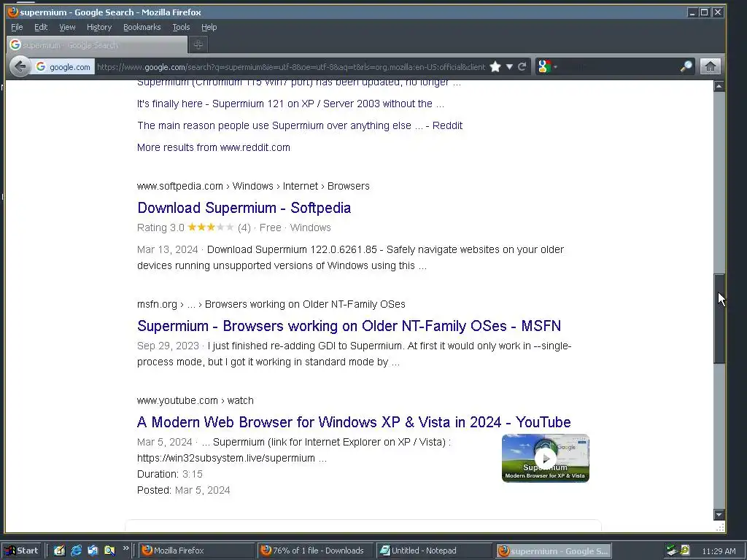The width and height of the screenshot is (747, 560).
Task: Expand Quick Launch overflow chevron
Action: (125, 548)
